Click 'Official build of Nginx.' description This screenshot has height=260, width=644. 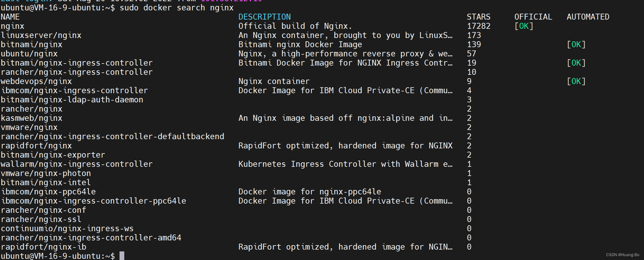[295, 26]
